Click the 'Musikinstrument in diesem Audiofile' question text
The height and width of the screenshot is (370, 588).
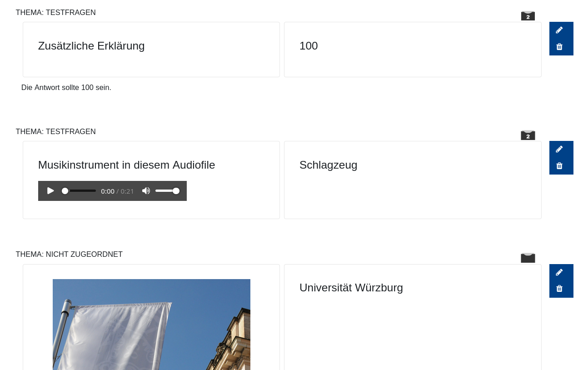pyautogui.click(x=126, y=165)
